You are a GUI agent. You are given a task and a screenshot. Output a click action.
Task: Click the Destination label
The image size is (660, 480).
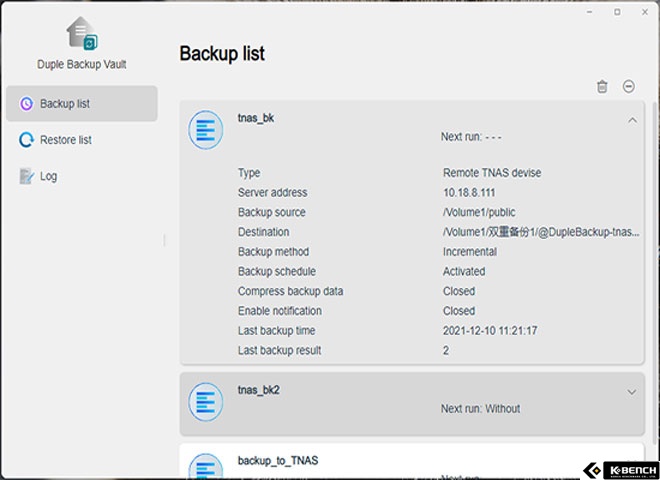coord(263,232)
